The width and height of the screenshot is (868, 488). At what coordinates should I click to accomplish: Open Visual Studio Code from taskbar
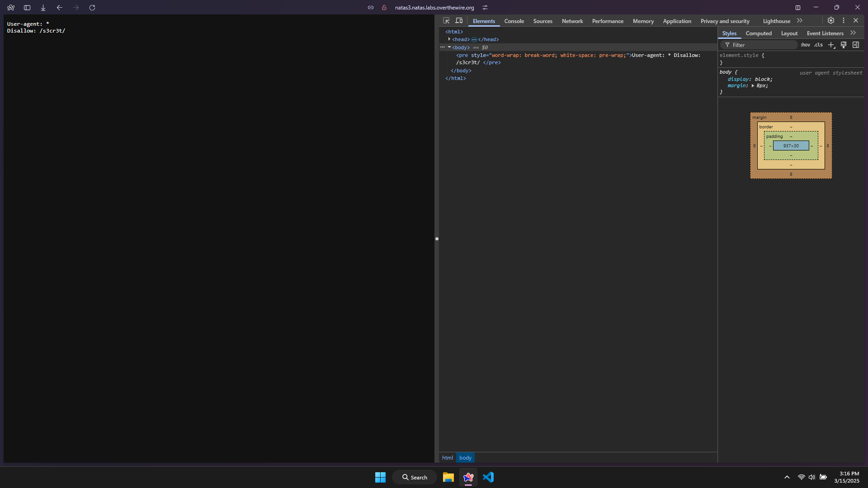(488, 477)
